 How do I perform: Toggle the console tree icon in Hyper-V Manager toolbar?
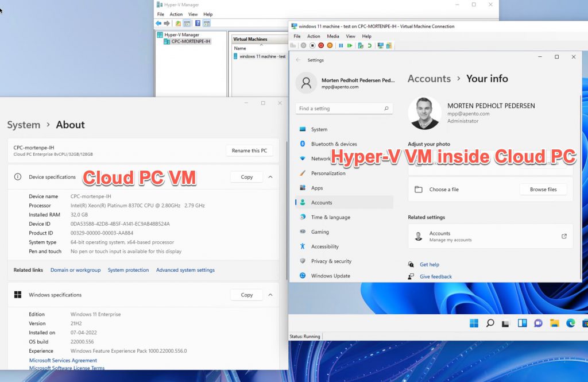[187, 24]
